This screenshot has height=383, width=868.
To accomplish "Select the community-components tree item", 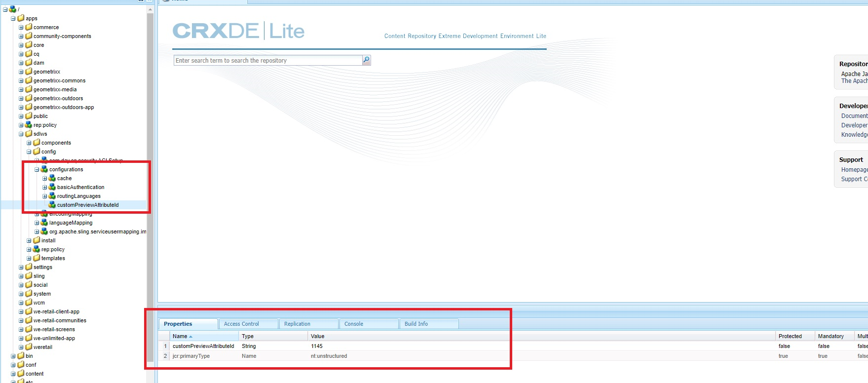I will 62,36.
